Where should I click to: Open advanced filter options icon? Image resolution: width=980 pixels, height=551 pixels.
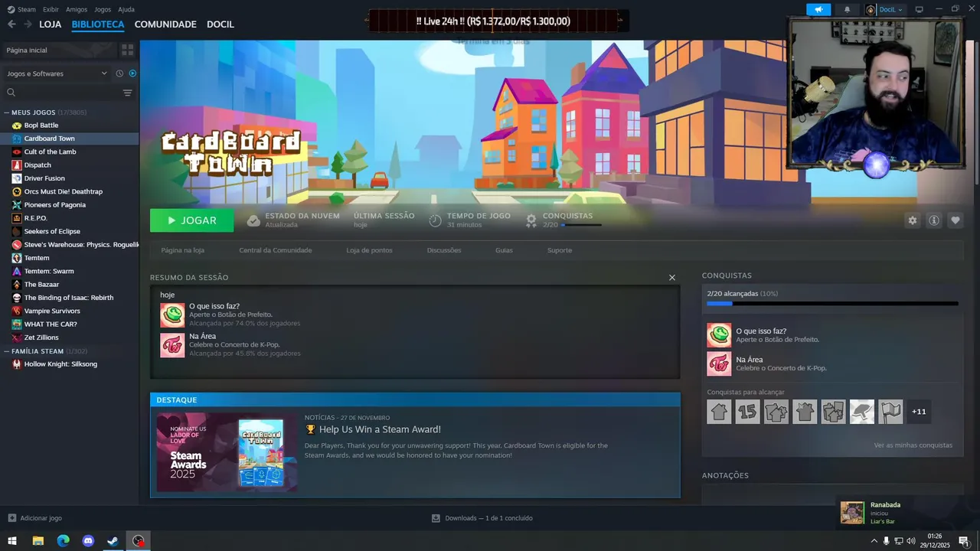127,93
